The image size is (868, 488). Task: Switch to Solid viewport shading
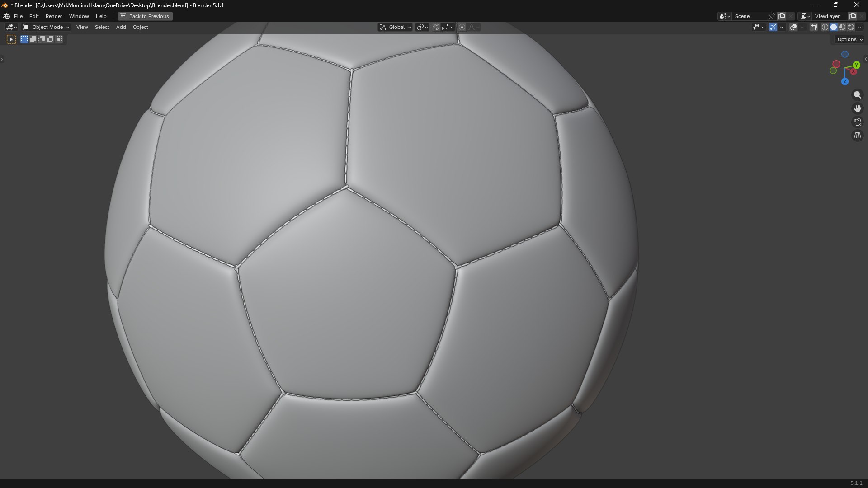pyautogui.click(x=834, y=27)
